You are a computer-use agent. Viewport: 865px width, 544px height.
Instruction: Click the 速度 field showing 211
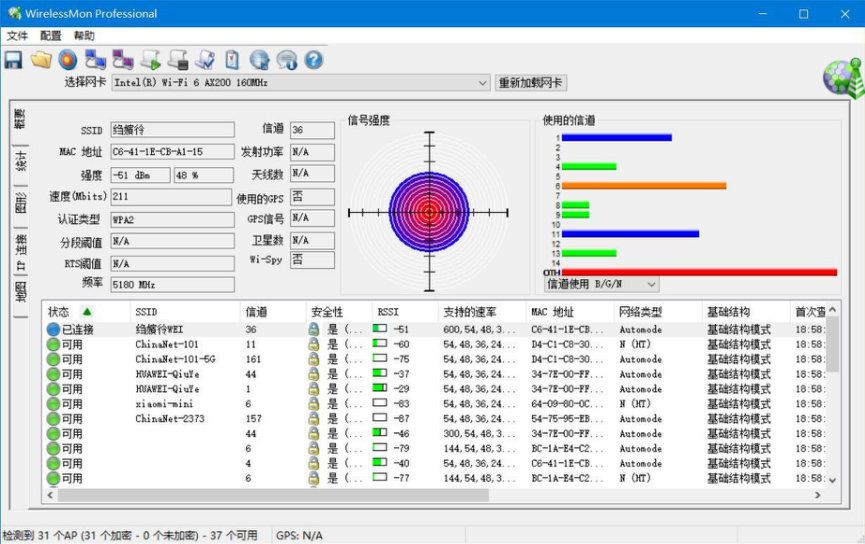click(171, 196)
